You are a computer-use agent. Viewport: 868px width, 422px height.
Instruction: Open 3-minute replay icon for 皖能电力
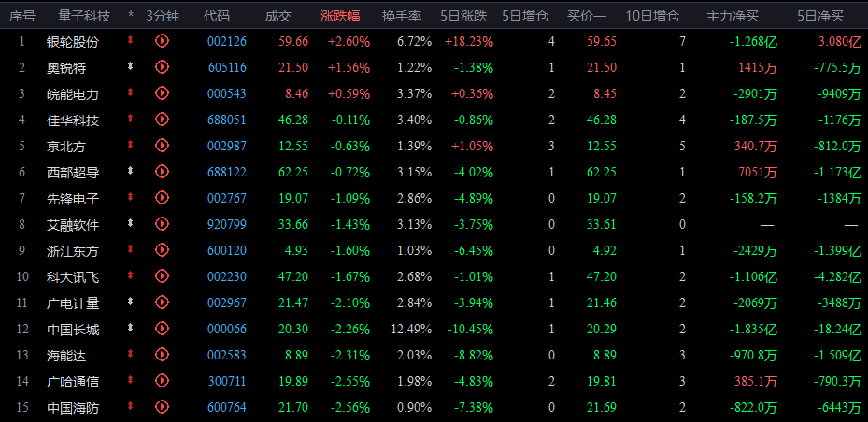(x=162, y=93)
